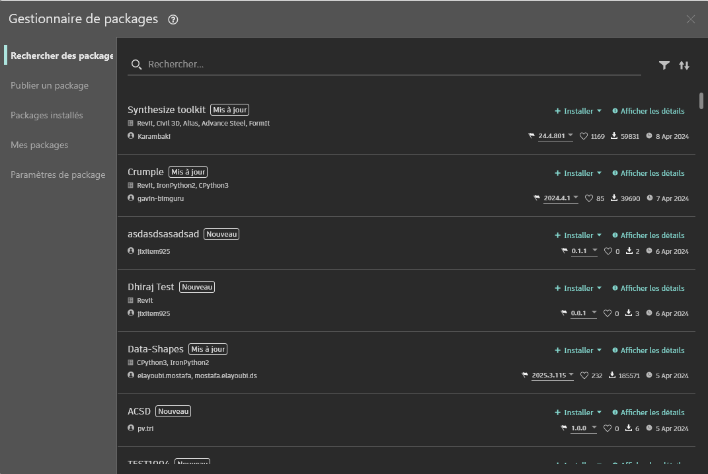Install the Synthesize toolkit package
Image resolution: width=708 pixels, height=474 pixels.
(x=574, y=111)
